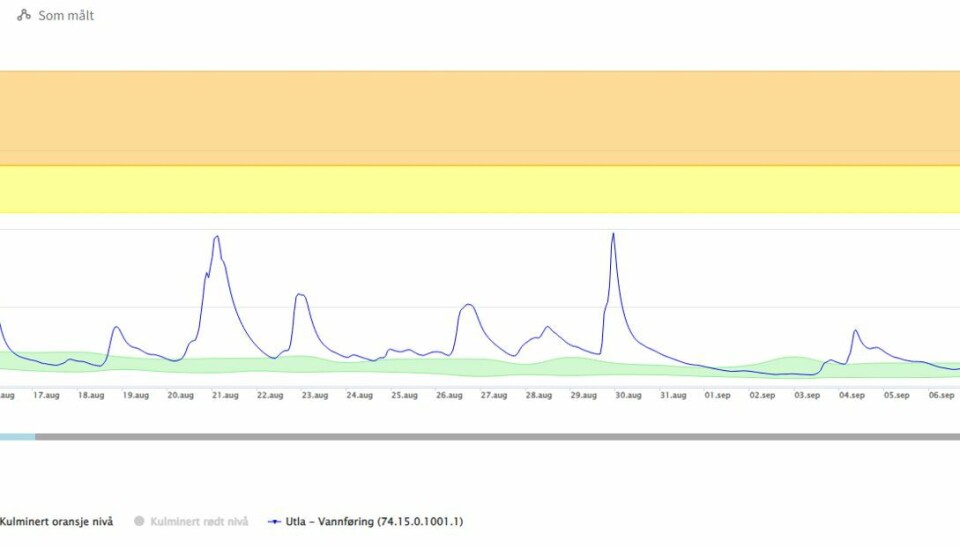Click the flow peak near 19.aug
Viewport: 960px width, 548px height.
point(116,327)
